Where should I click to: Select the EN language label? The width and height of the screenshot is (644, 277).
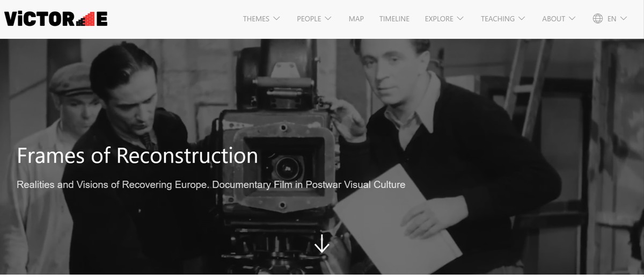click(612, 19)
